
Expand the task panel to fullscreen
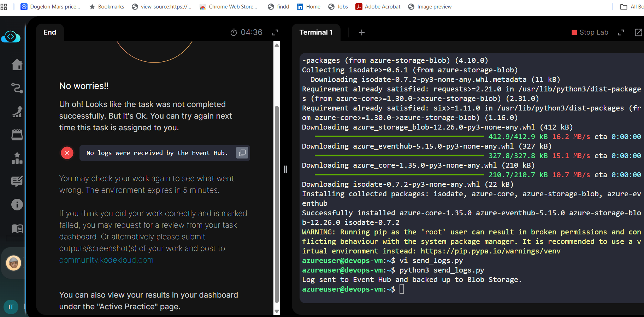(x=275, y=32)
